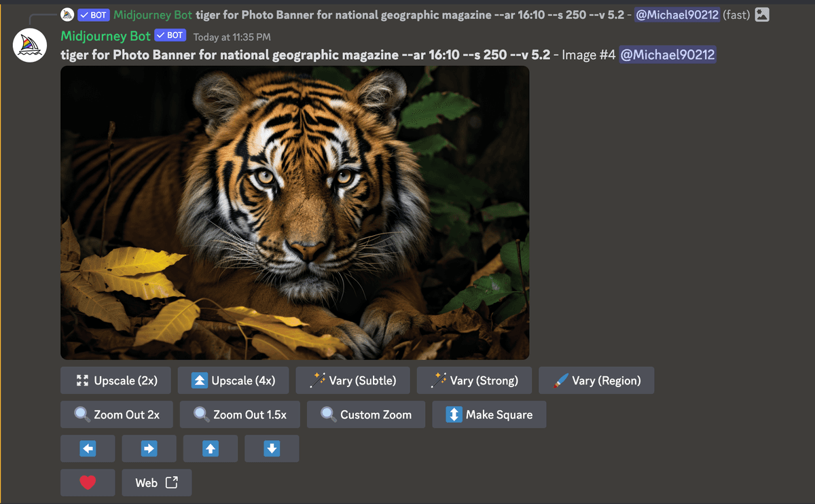The width and height of the screenshot is (815, 504).
Task: Click the Midjourney Bot username in message header
Action: [x=105, y=36]
